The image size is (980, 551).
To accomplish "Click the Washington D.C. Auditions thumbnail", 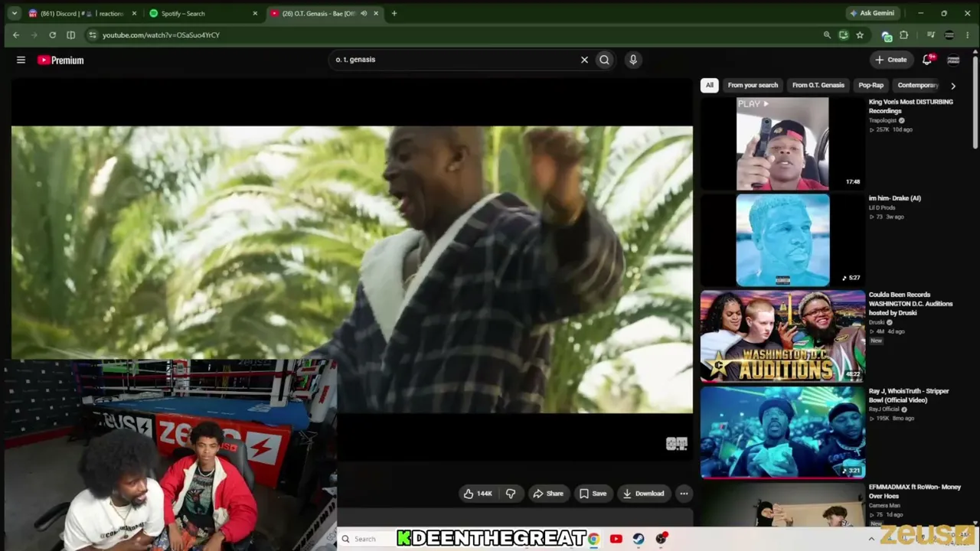I will click(782, 336).
